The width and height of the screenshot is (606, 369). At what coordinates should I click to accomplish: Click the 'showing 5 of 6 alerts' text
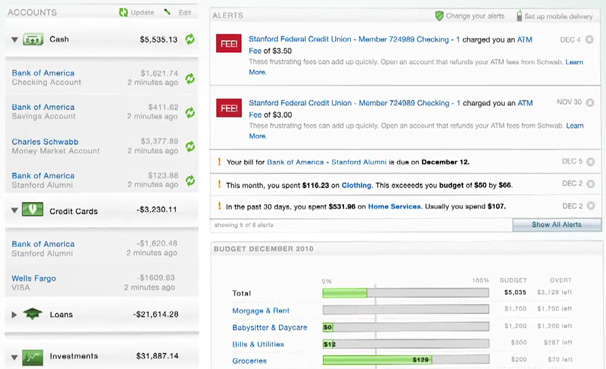243,225
